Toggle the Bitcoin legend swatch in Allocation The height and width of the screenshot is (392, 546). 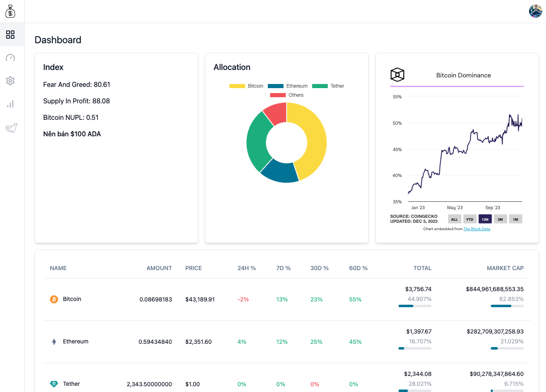coord(237,86)
